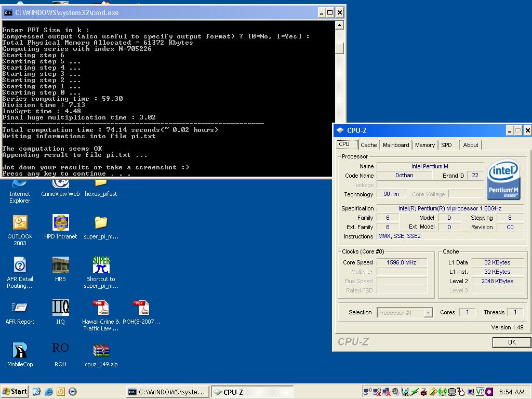Switch to the SPD tab

click(448, 145)
